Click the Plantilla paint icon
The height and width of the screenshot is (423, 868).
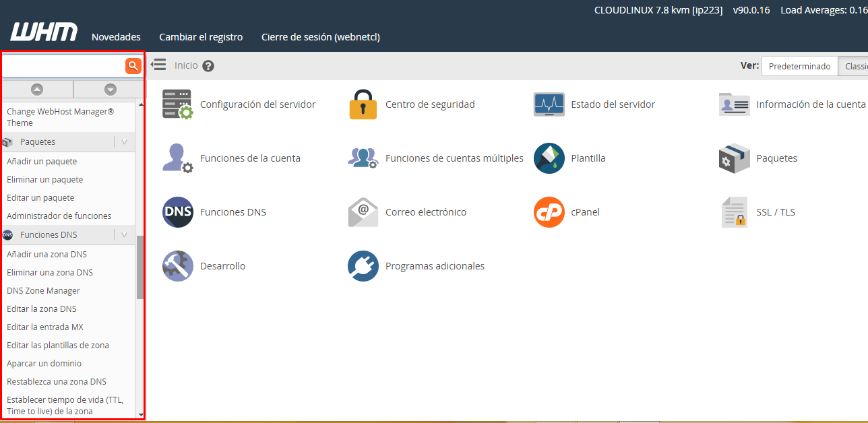[549, 158]
